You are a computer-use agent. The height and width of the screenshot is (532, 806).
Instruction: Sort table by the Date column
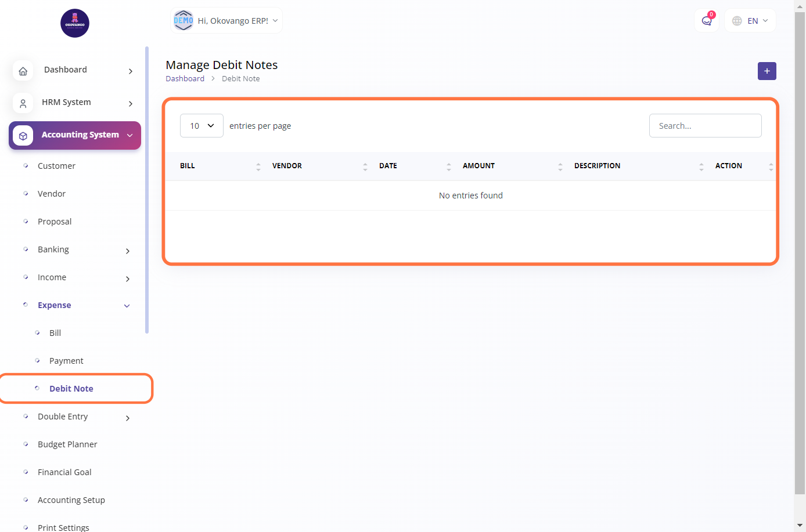388,166
